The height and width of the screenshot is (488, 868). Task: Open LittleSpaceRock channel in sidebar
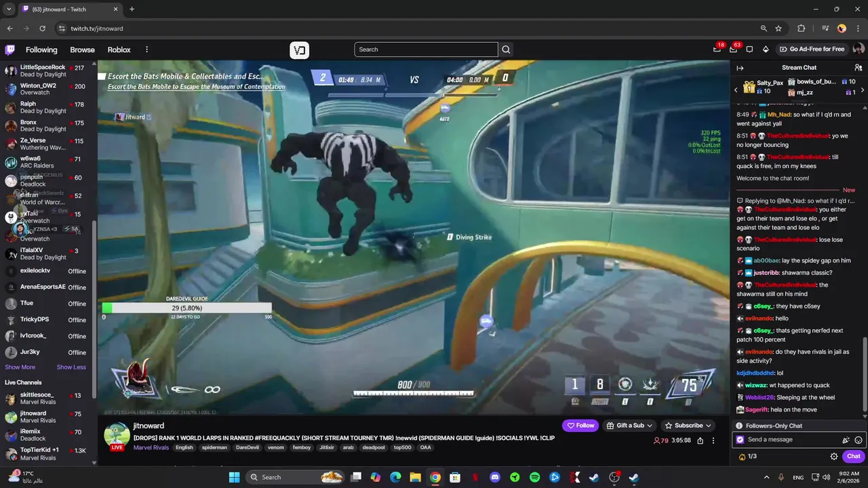coord(46,70)
